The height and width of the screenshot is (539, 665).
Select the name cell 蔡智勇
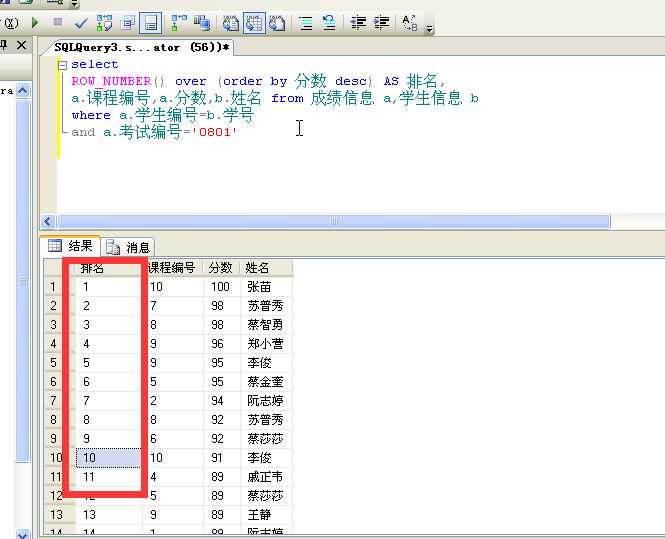(x=266, y=325)
